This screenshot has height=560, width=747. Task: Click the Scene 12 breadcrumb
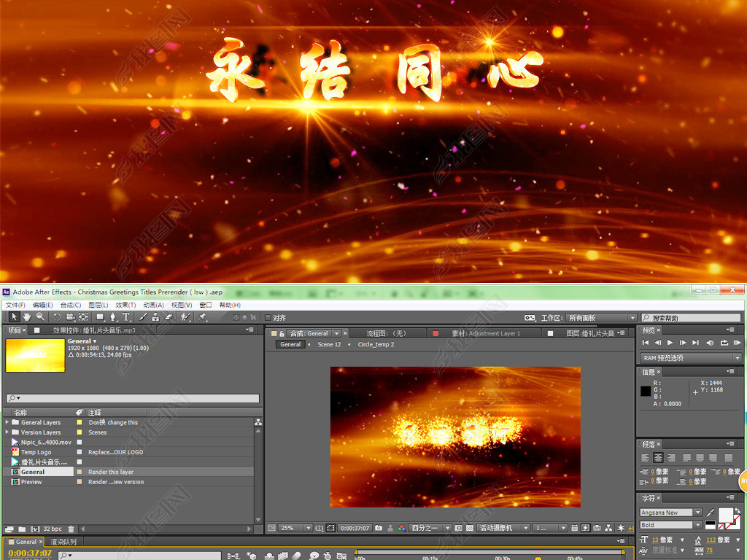coord(329,344)
